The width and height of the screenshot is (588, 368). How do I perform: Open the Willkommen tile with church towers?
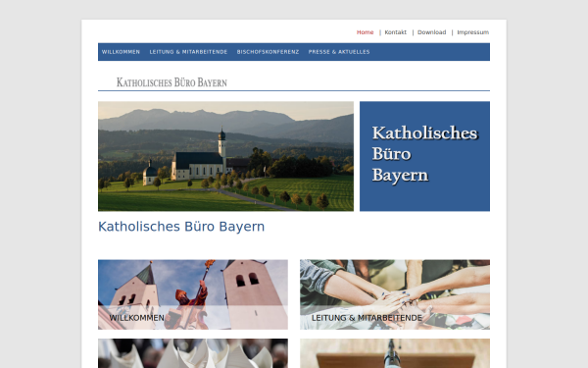[193, 294]
